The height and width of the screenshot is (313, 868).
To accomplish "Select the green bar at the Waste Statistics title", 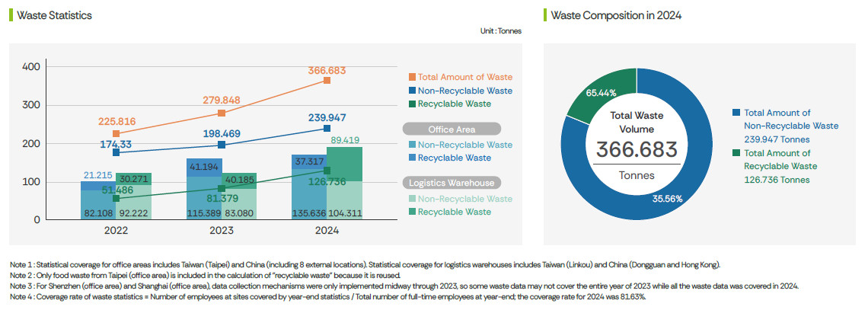I will tap(11, 14).
